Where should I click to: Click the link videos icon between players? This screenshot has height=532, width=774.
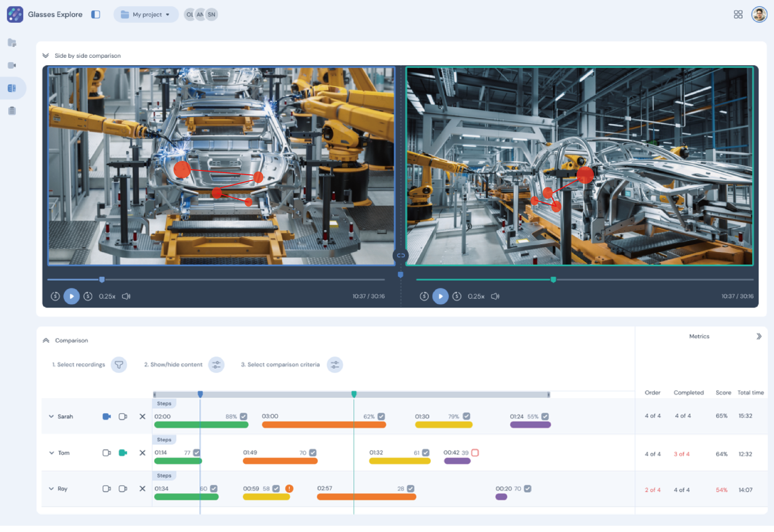pos(401,256)
